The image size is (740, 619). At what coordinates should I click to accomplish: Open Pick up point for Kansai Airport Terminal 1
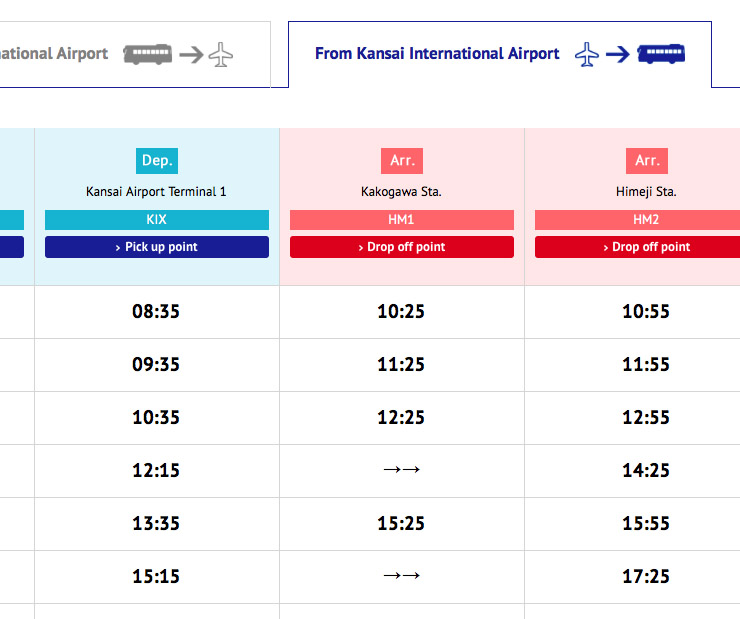157,247
